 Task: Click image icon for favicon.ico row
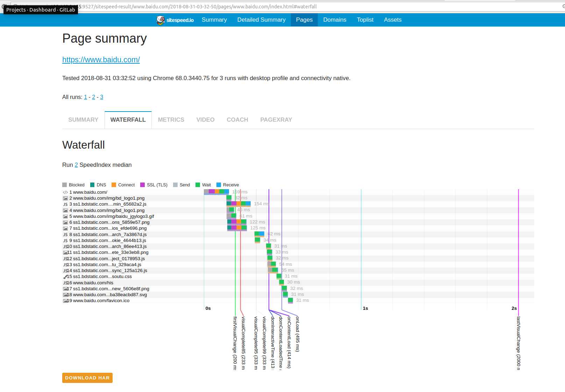pos(65,301)
